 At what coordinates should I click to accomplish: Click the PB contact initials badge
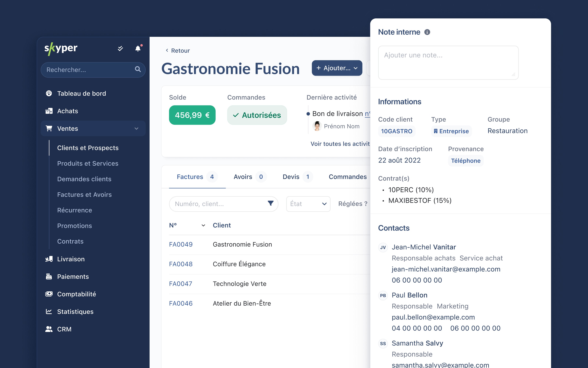point(383,296)
